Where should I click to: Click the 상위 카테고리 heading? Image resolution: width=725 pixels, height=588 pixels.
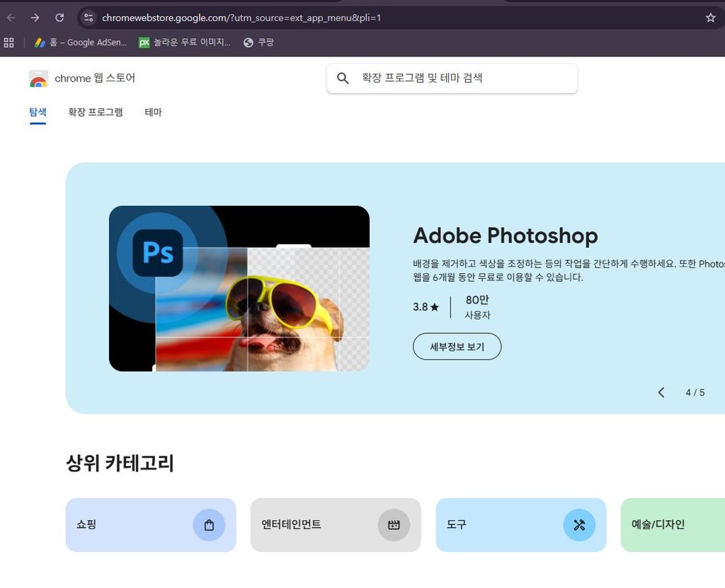[120, 463]
